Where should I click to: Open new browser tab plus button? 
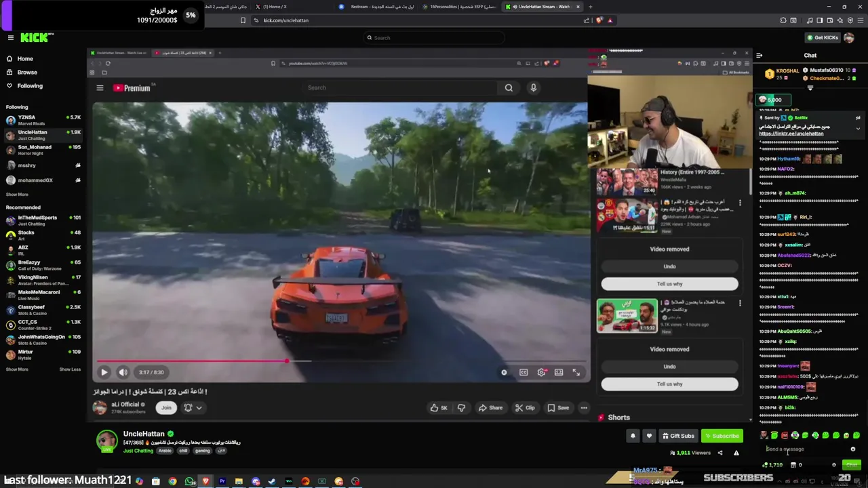590,7
